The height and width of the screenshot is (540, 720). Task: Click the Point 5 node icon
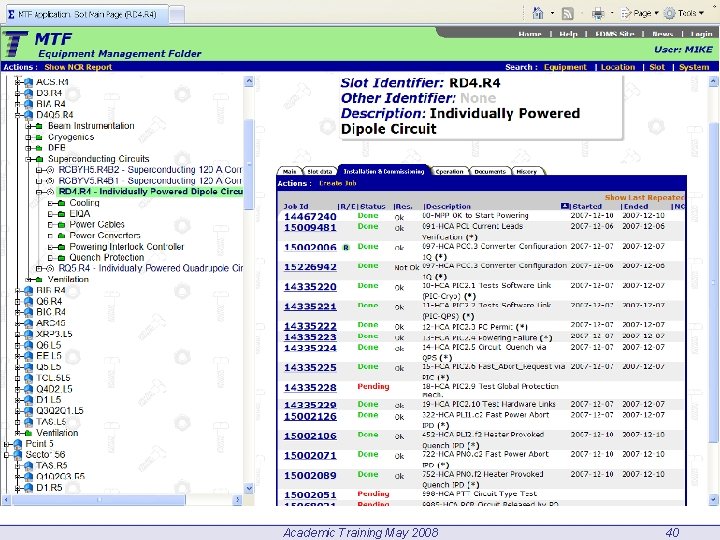18,444
